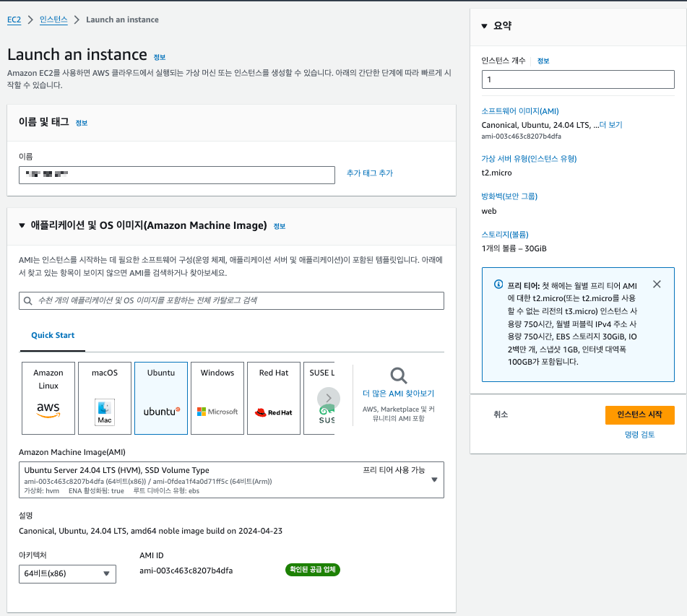This screenshot has height=616, width=687.
Task: Select the Windows AMI tile
Action: [217, 398]
